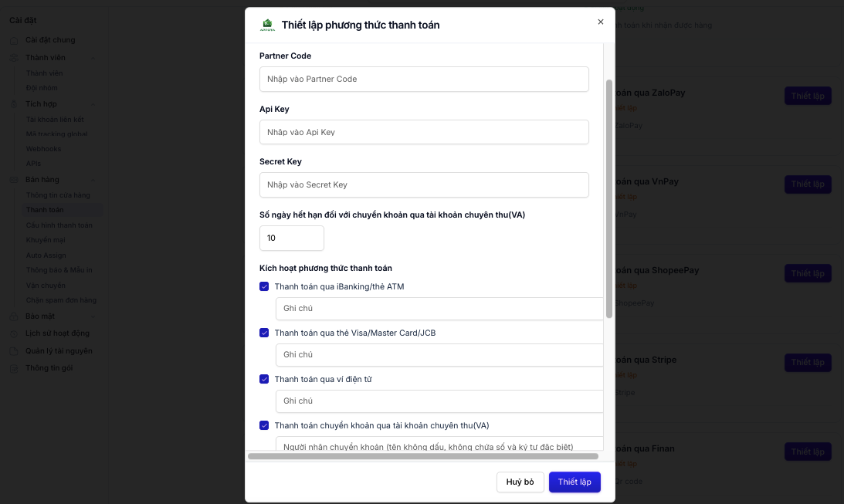
Task: Click the Bảo mật lock icon
Action: pos(14,316)
